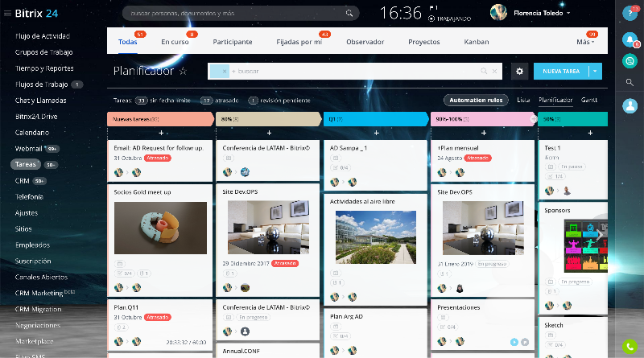The width and height of the screenshot is (644, 358).
Task: Filter by atrasado counter
Action: (x=220, y=101)
